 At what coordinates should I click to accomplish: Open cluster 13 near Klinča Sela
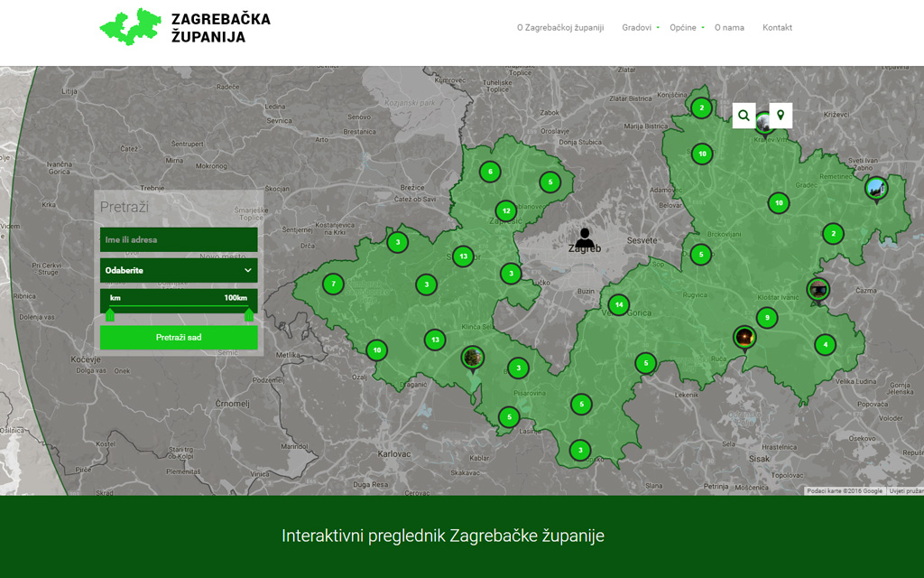click(x=435, y=340)
